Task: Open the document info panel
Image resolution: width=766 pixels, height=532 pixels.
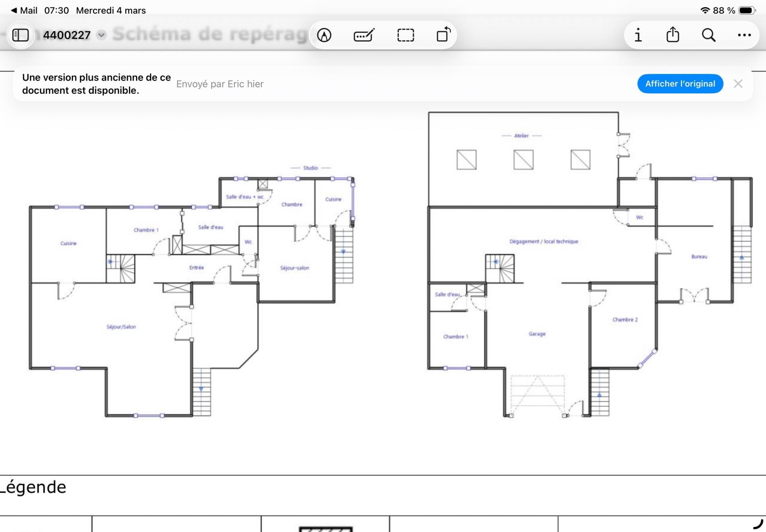Action: tap(638, 35)
